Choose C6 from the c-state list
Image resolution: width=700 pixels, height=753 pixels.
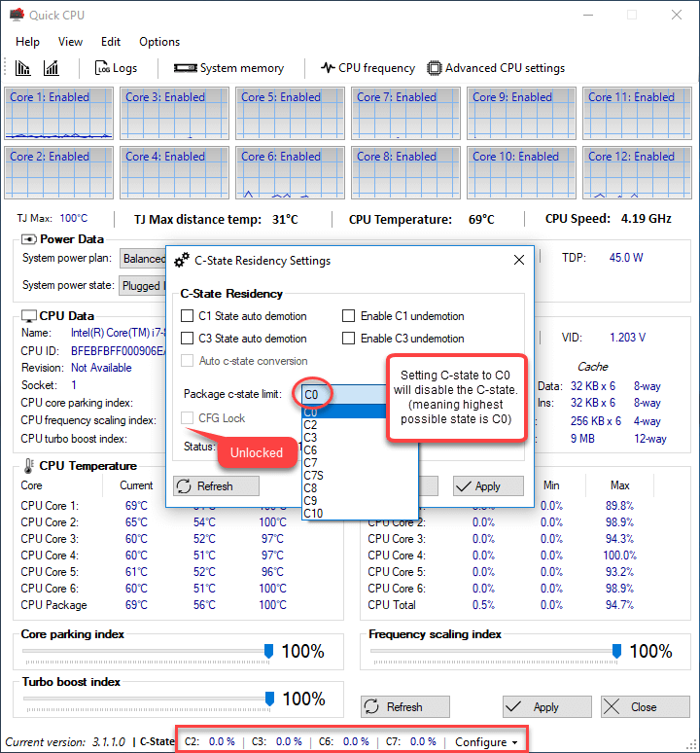click(x=360, y=450)
